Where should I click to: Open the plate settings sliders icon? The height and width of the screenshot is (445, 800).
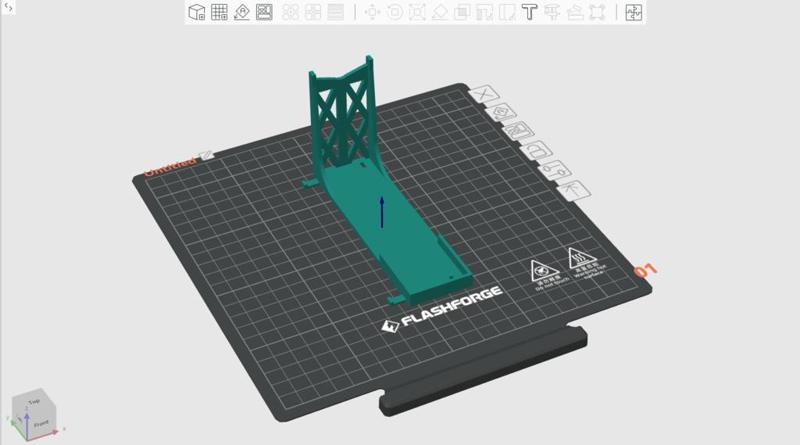pyautogui.click(x=555, y=170)
